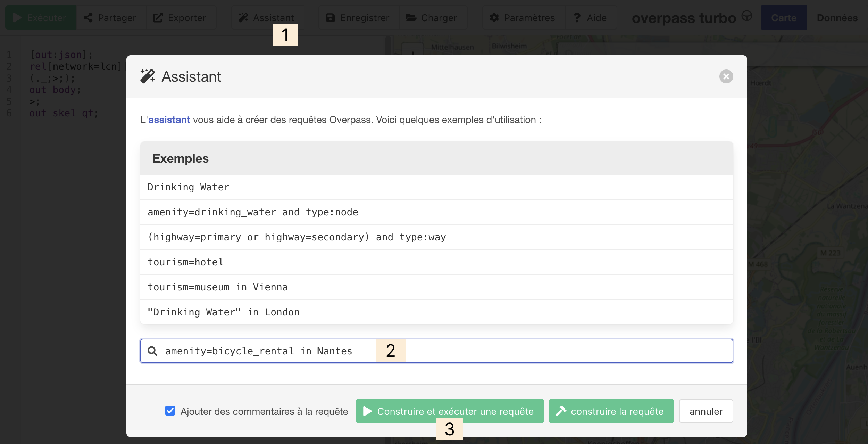Switch to the Carte tab
The height and width of the screenshot is (444, 868).
[x=784, y=18]
